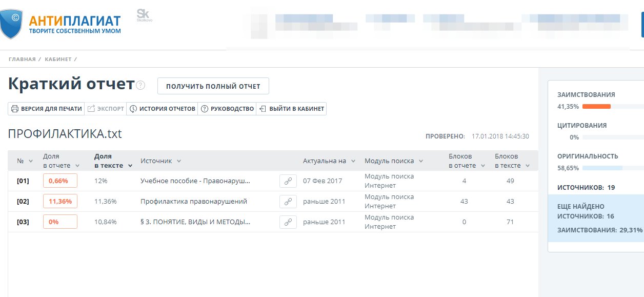Screen dimensions: 644x297
Task: Click the Экспорт toolbar item
Action: (106, 109)
